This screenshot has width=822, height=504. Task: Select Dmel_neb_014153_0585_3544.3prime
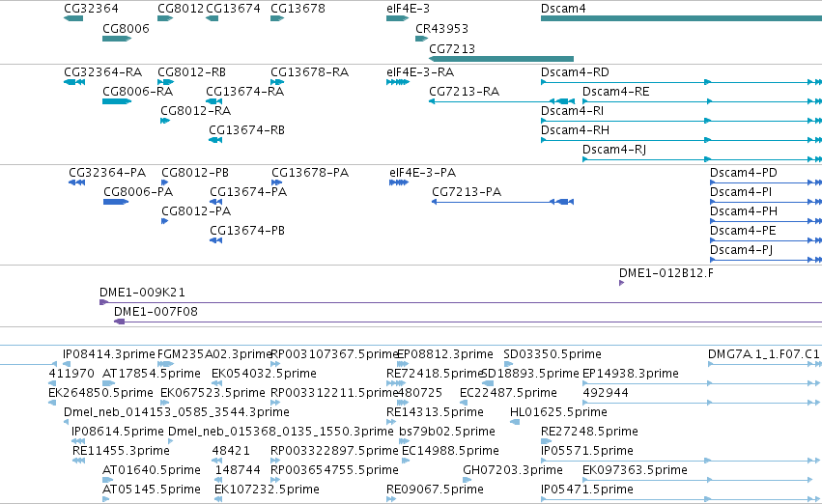pyautogui.click(x=177, y=412)
